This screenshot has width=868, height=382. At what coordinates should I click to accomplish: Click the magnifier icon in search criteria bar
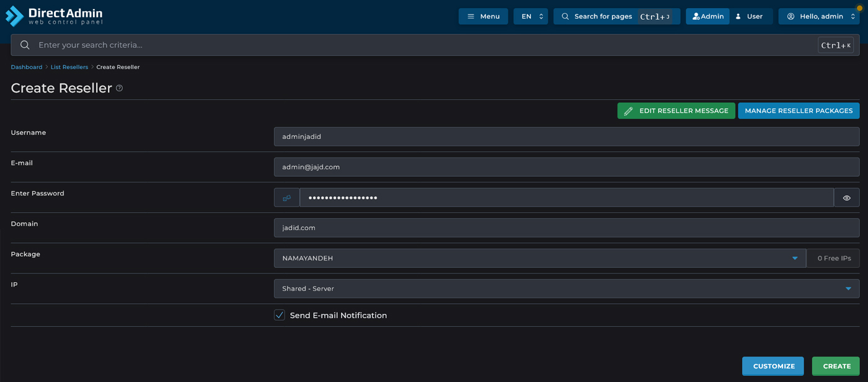25,45
